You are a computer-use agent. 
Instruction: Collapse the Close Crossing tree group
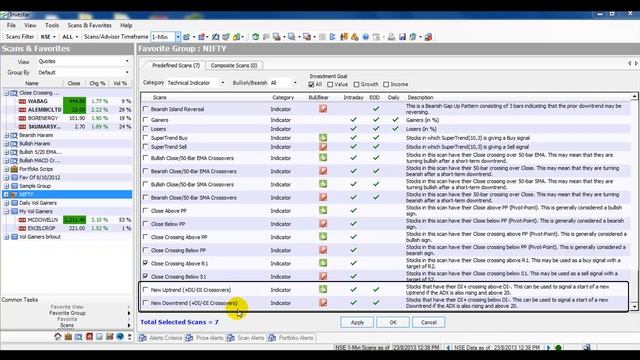6,93
